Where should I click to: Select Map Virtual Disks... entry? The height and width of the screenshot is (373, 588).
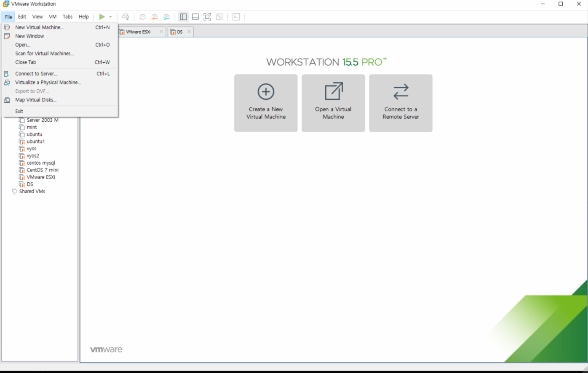pyautogui.click(x=60, y=100)
